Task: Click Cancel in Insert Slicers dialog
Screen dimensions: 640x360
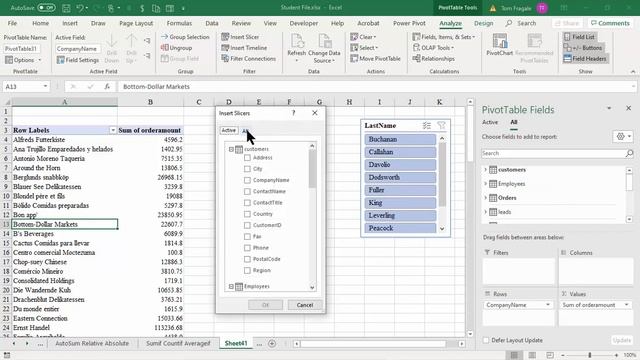Action: tap(304, 305)
